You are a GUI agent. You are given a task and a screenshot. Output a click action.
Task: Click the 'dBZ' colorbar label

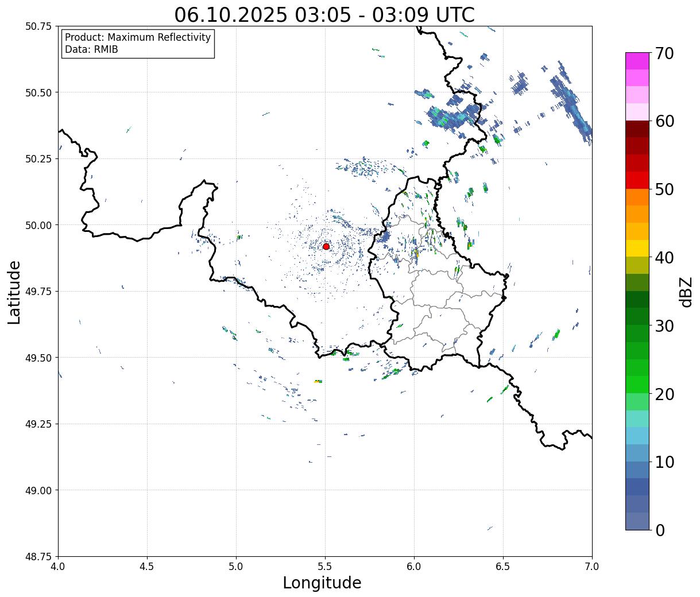tap(686, 292)
